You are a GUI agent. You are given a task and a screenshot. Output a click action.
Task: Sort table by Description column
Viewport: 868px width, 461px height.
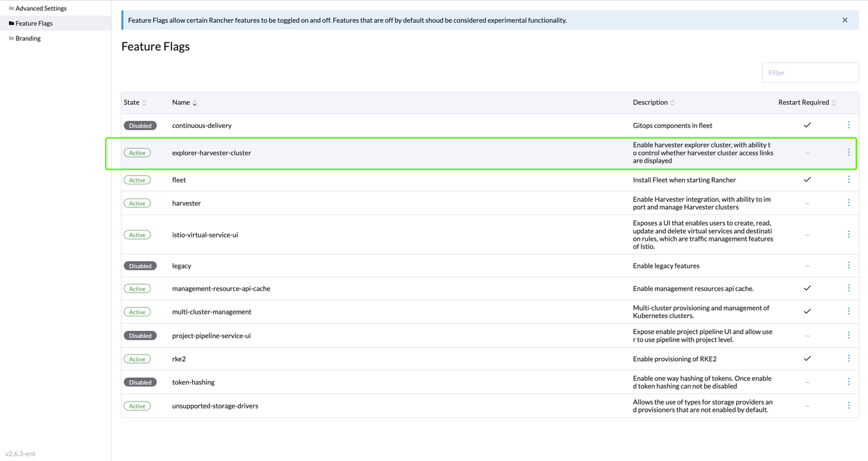pyautogui.click(x=654, y=102)
